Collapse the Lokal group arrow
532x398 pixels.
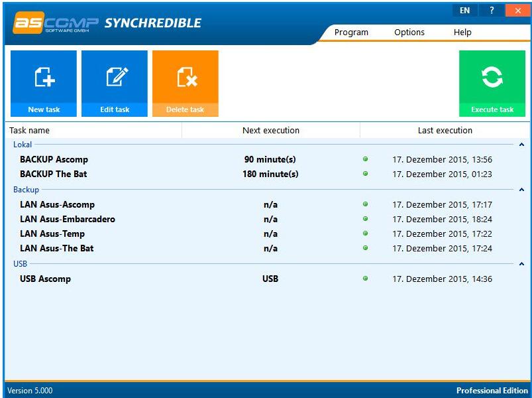522,145
